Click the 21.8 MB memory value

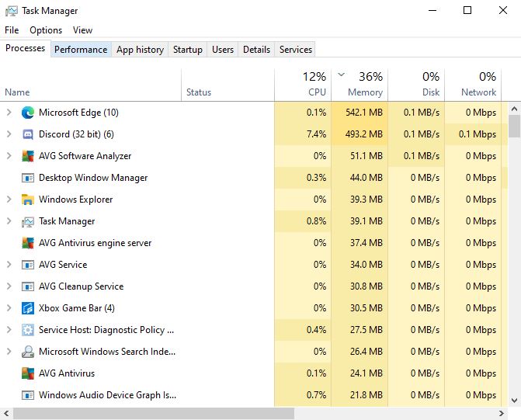(x=366, y=395)
